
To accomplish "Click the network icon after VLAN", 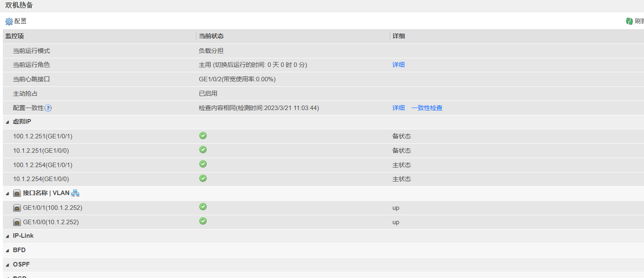I will click(75, 193).
